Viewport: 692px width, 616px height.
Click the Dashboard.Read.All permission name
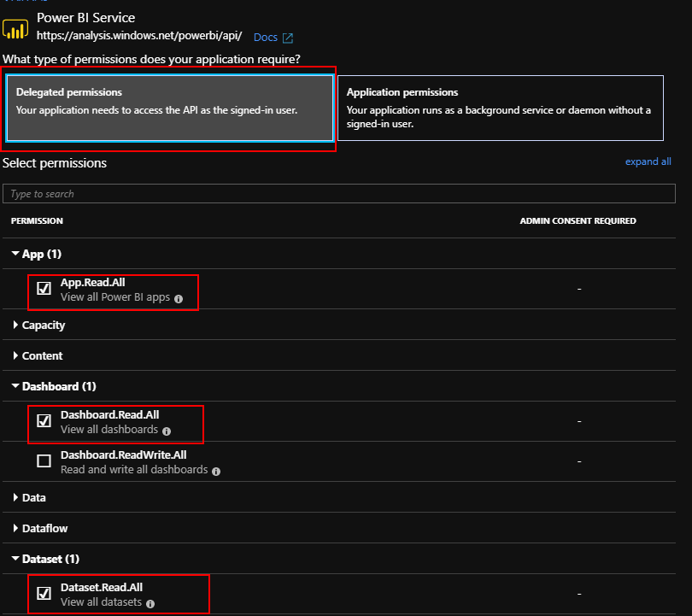[110, 414]
